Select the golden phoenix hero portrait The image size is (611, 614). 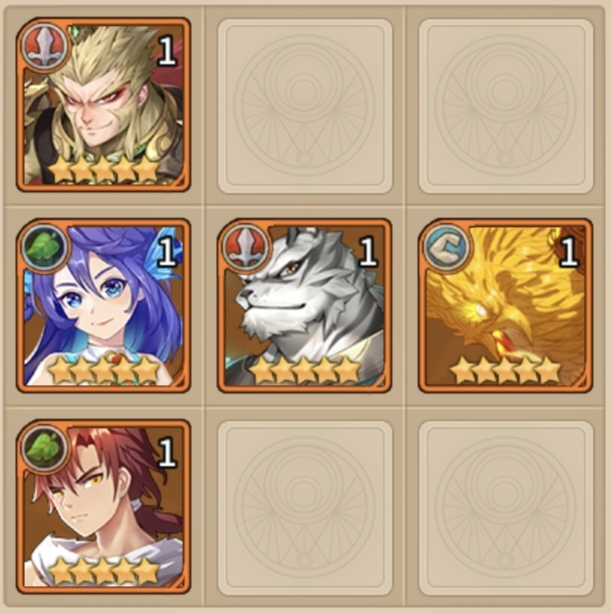(x=505, y=305)
